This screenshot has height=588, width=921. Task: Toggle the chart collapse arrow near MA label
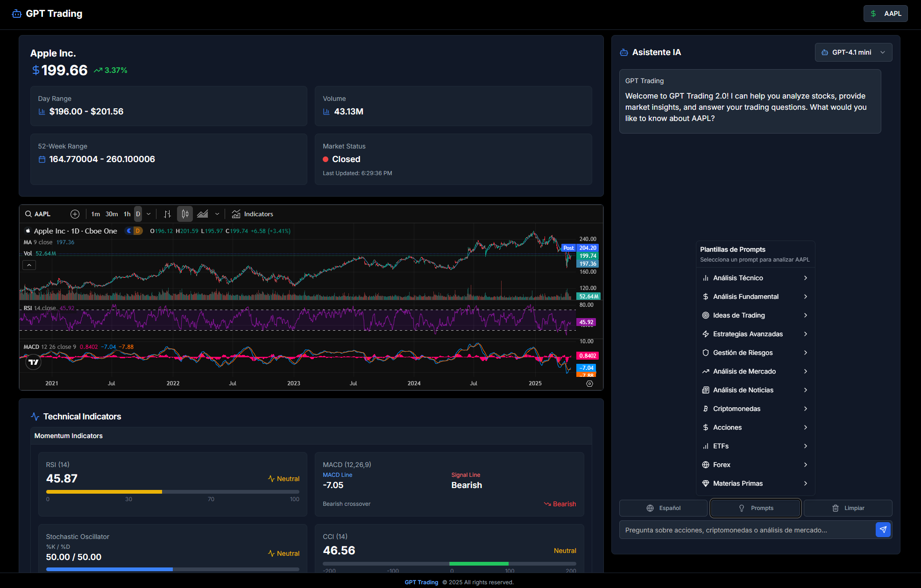[x=29, y=265]
